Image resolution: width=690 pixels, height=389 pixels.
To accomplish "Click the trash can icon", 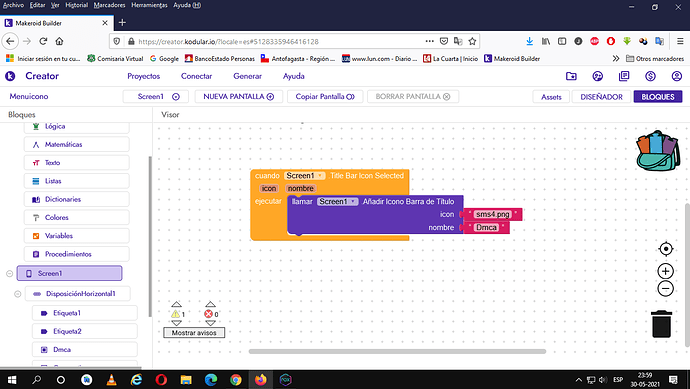I will coord(661,324).
